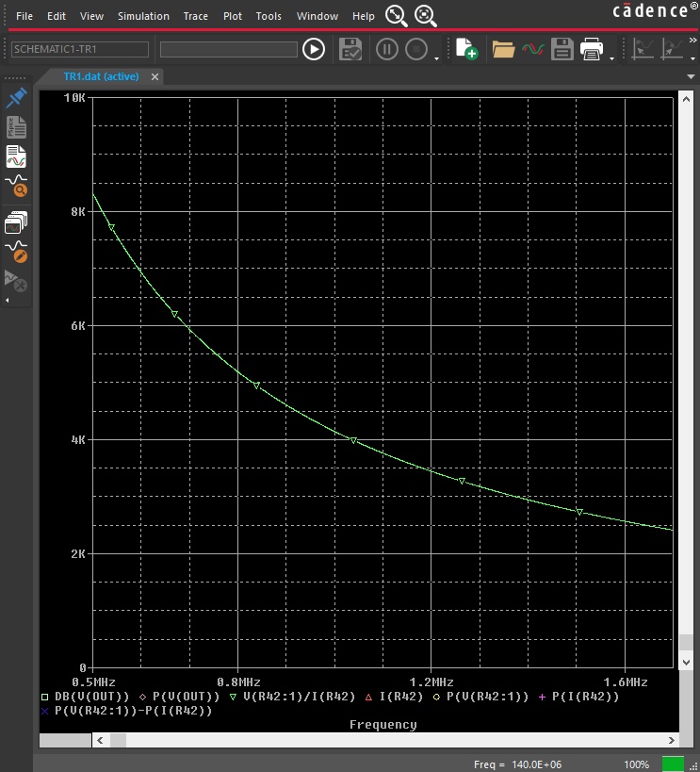Click the printer icon

point(592,49)
